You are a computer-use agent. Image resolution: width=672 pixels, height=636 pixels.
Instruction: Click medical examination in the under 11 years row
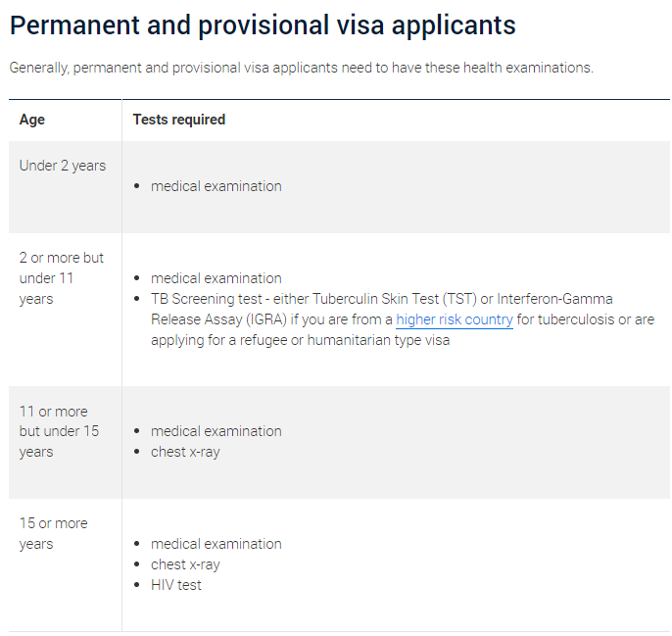[216, 278]
